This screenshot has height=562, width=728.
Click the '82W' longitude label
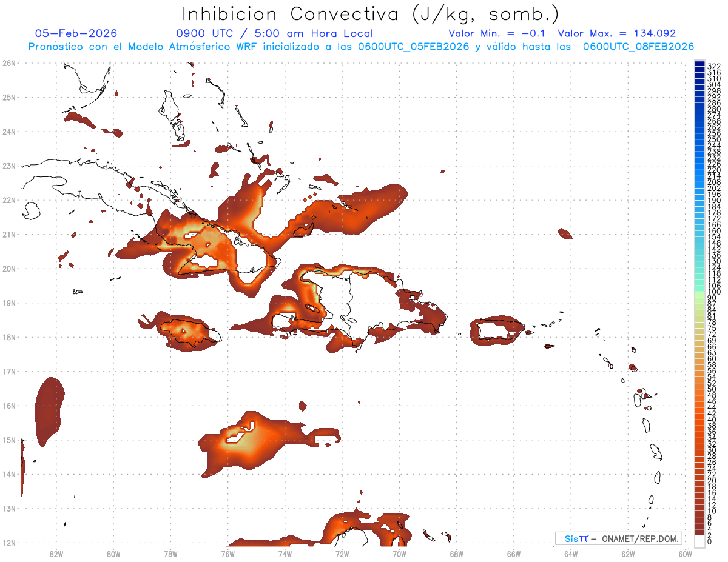(x=56, y=554)
